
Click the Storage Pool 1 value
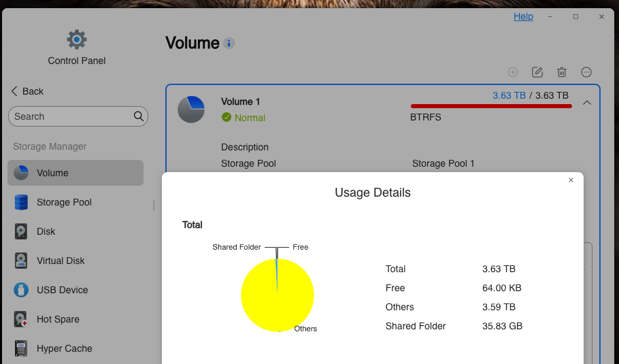click(x=443, y=163)
